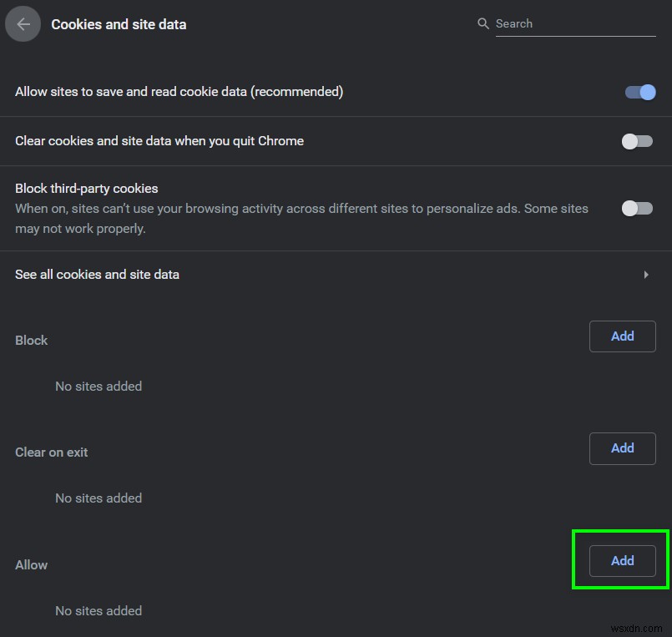Click Add button for Allow list
This screenshot has height=637, width=672.
pyautogui.click(x=622, y=561)
